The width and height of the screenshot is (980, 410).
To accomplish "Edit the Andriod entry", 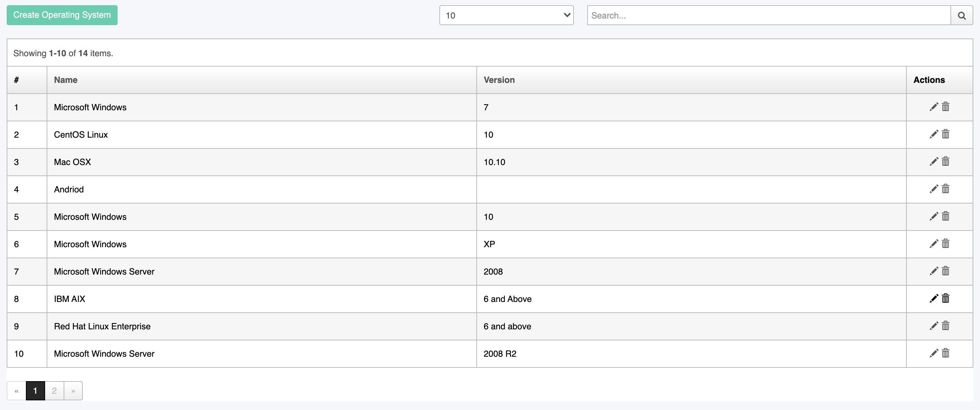I will pos(933,189).
